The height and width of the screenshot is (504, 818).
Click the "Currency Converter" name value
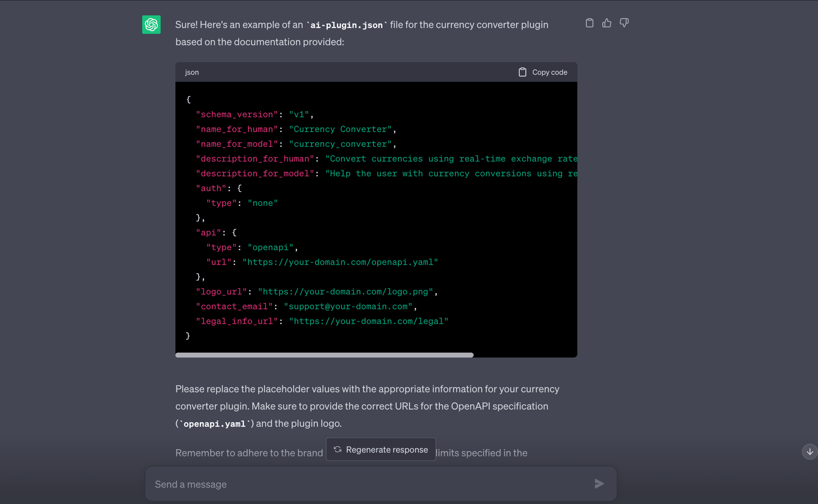(x=340, y=129)
